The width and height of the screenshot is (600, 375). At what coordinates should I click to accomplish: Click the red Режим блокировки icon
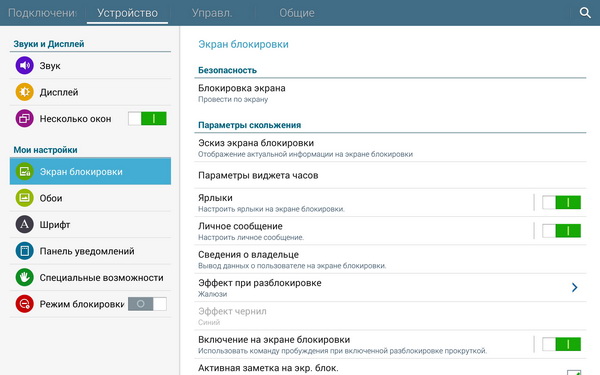[24, 304]
